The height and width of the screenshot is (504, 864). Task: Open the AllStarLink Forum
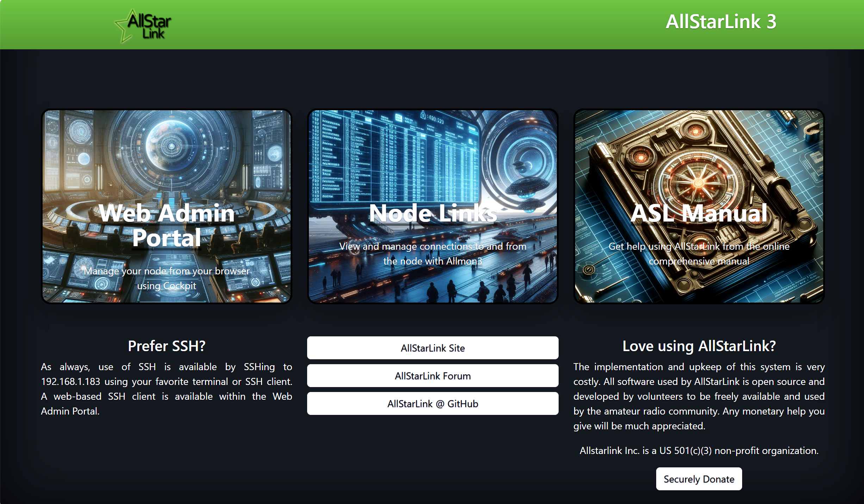pos(433,375)
